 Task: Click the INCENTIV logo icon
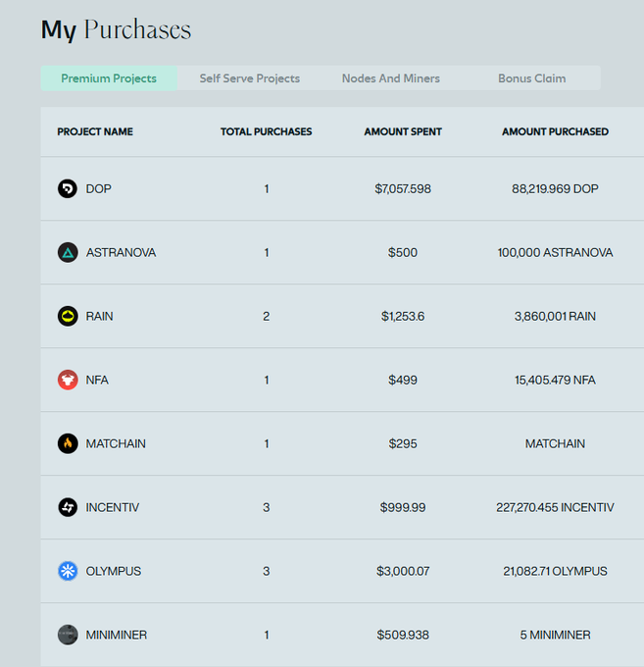tap(68, 507)
